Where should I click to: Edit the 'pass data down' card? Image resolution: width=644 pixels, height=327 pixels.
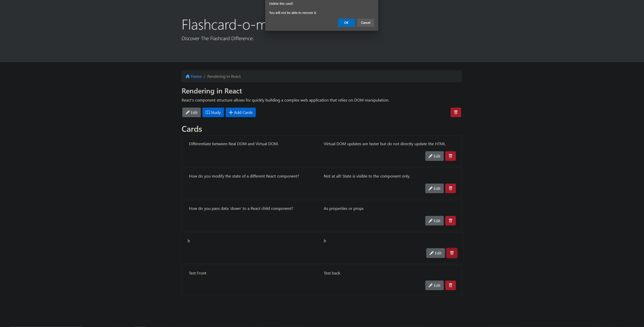click(x=434, y=220)
